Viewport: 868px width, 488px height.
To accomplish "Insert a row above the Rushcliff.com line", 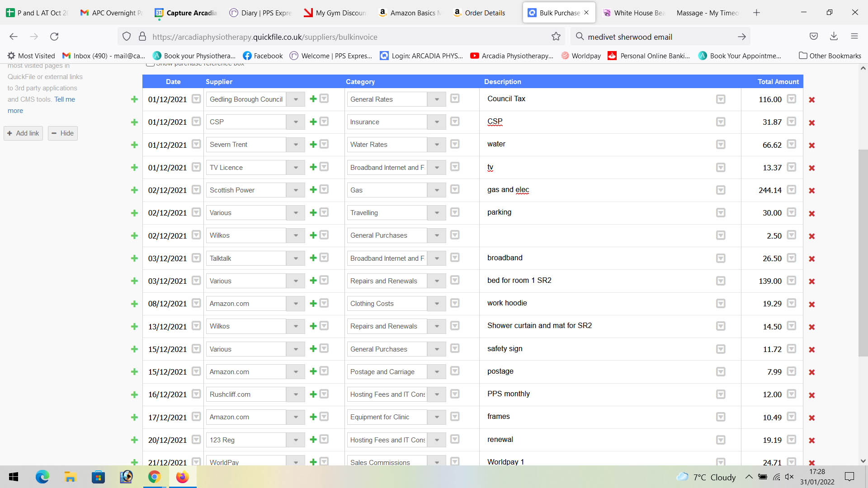I will [134, 394].
